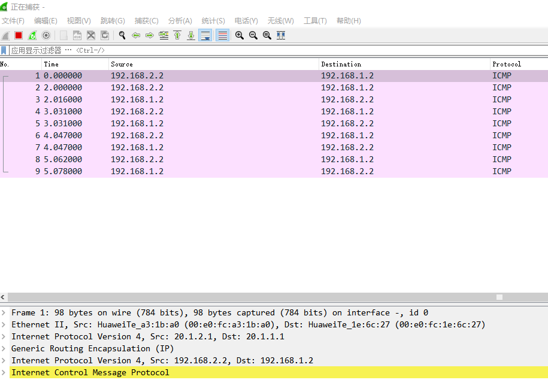Viewport: 548px width, 392px height.
Task: Click the close capture file X icon
Action: [x=91, y=35]
